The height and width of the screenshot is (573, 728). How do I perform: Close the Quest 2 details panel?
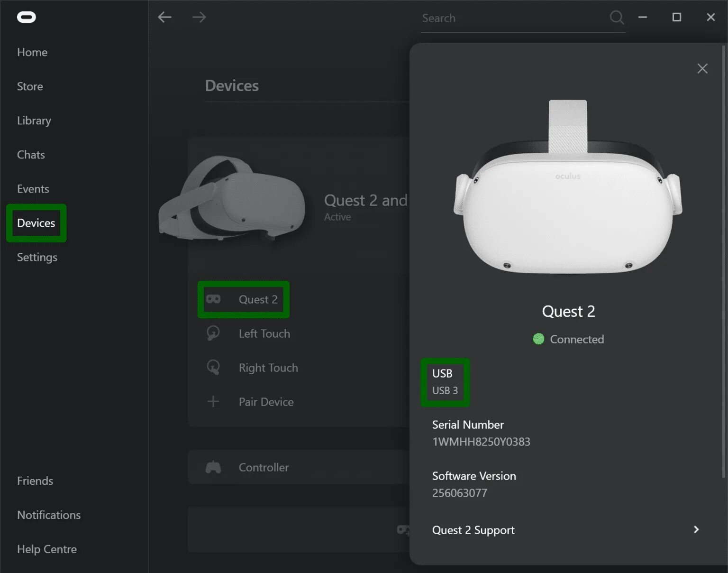pyautogui.click(x=702, y=69)
